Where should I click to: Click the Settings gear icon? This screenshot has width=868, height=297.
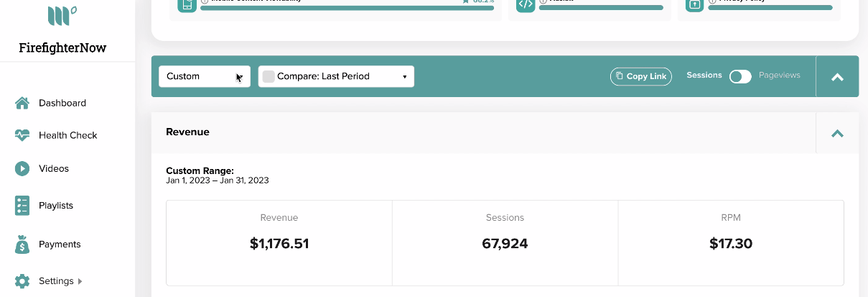(22, 281)
